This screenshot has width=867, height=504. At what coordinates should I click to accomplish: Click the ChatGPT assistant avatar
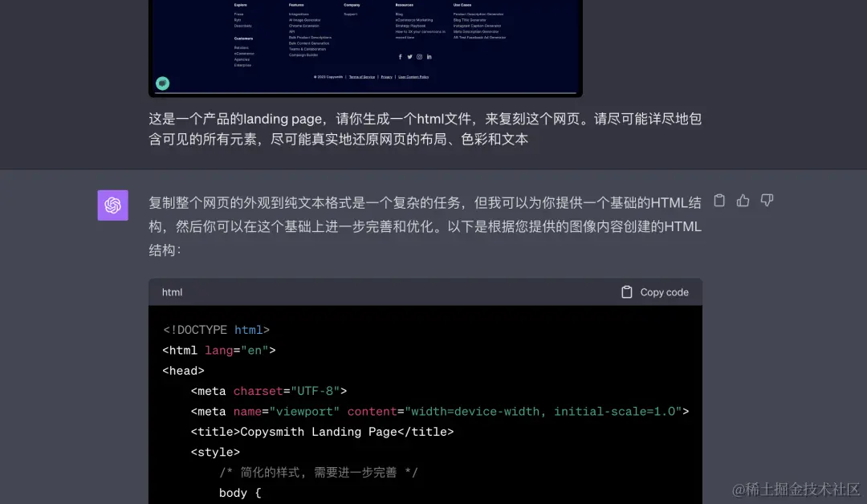(x=112, y=205)
